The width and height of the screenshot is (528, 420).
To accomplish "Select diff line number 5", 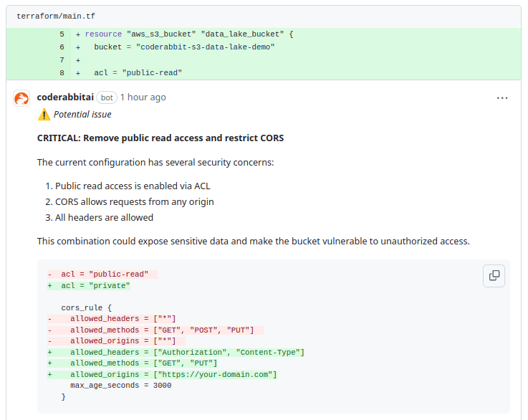I will coord(62,34).
